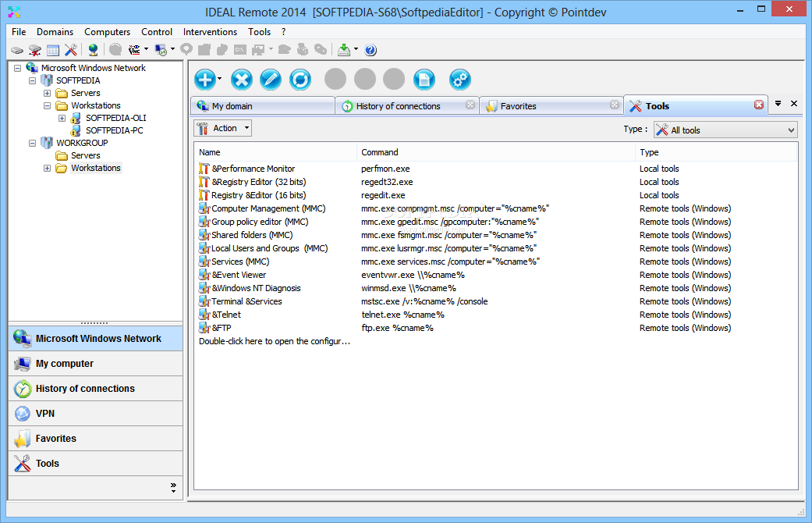Click the green download arrow icon

(344, 50)
